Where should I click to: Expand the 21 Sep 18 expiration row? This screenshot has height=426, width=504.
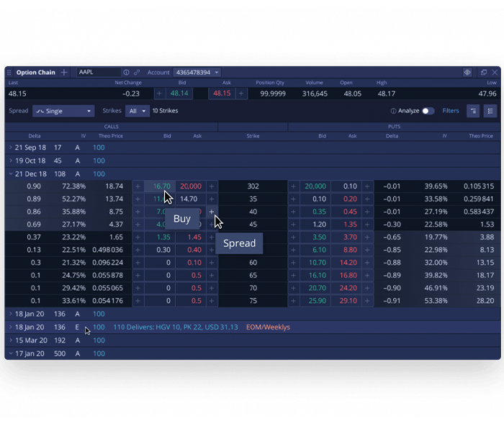point(11,148)
